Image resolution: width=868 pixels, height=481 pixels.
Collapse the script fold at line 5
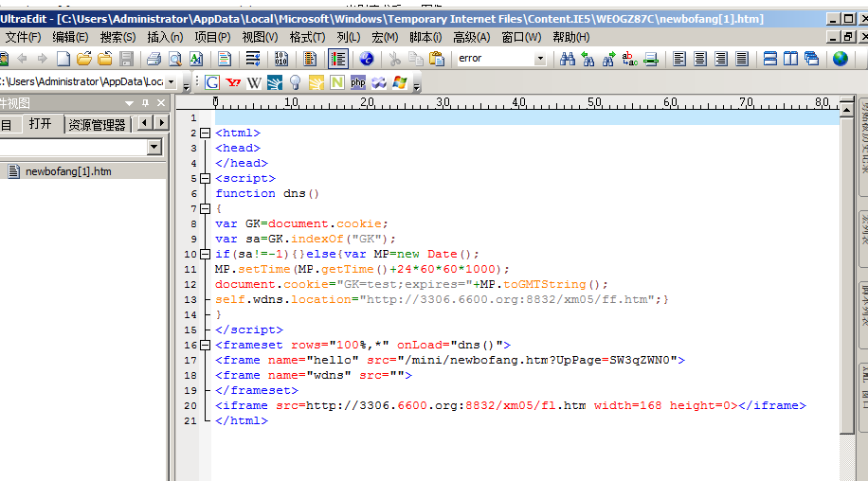coord(205,178)
